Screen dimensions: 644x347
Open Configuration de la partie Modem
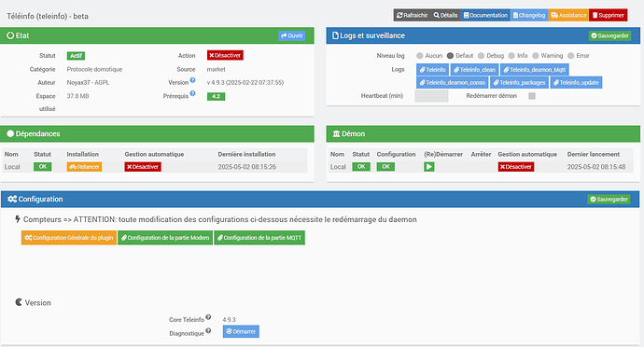click(x=165, y=238)
